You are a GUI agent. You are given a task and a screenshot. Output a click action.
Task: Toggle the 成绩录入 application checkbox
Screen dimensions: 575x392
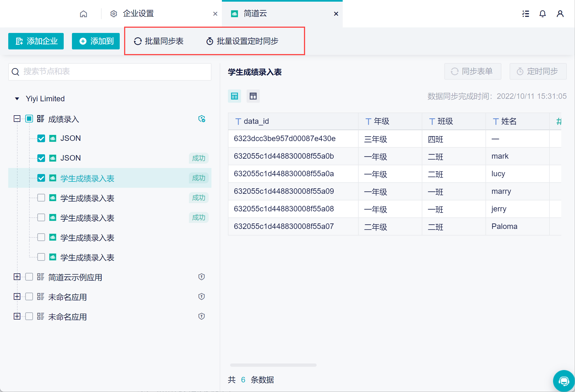[29, 119]
